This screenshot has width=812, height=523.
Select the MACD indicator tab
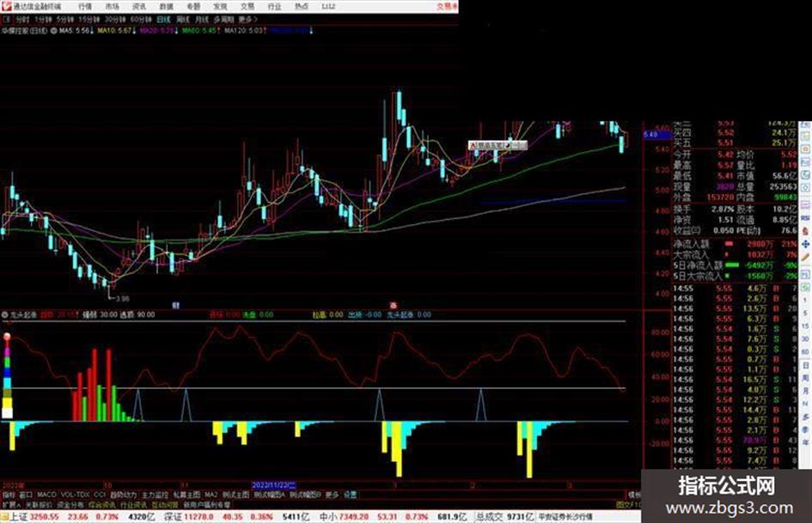[46, 495]
